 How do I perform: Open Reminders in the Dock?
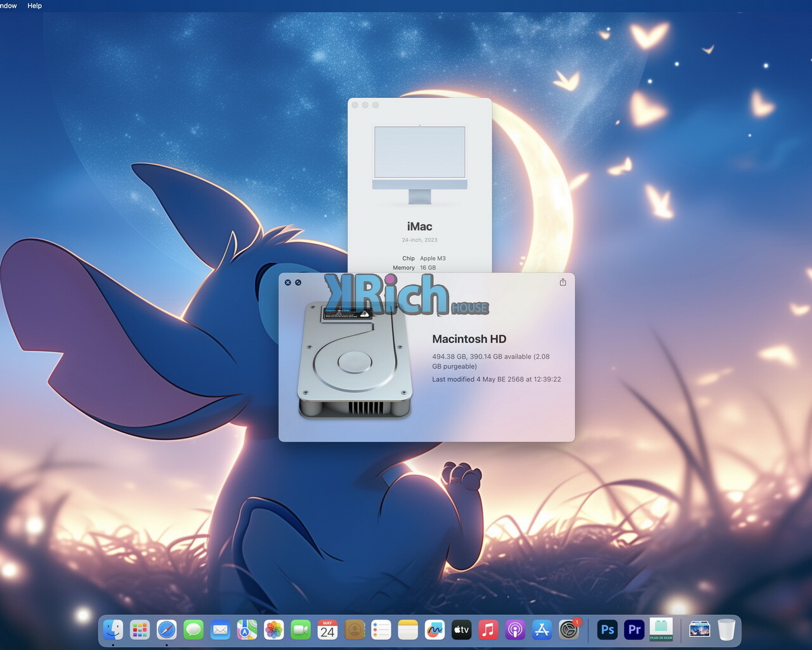(381, 630)
